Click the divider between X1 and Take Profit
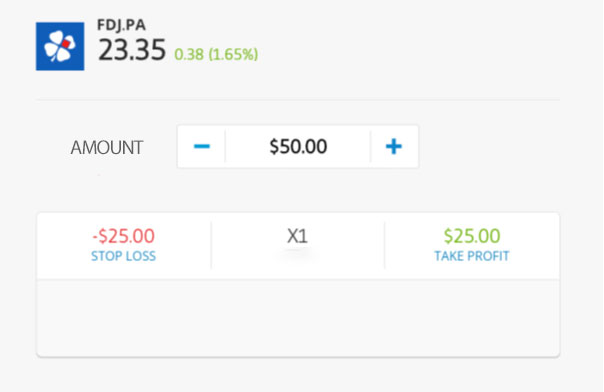The width and height of the screenshot is (604, 392). point(384,245)
